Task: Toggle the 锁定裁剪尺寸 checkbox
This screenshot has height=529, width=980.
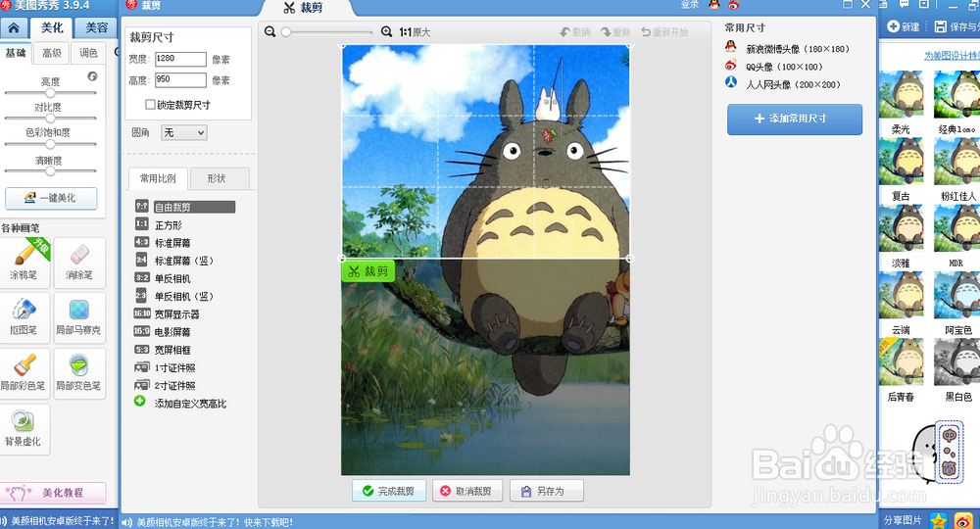Action: 150,104
